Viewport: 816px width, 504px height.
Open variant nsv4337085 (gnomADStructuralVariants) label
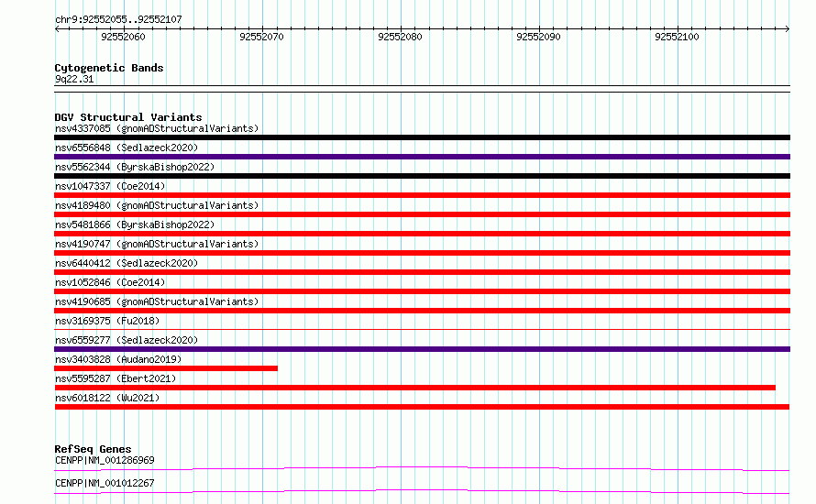pos(157,128)
